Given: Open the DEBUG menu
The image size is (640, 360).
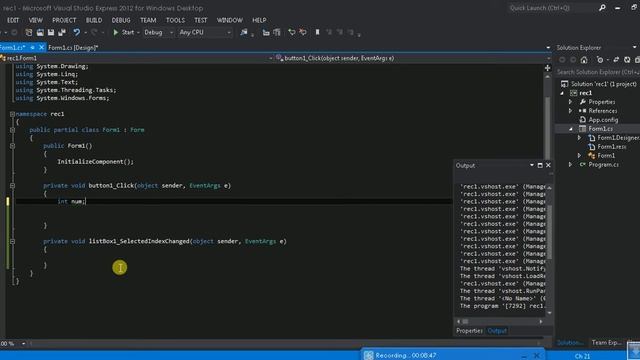Looking at the screenshot, I should [121, 20].
